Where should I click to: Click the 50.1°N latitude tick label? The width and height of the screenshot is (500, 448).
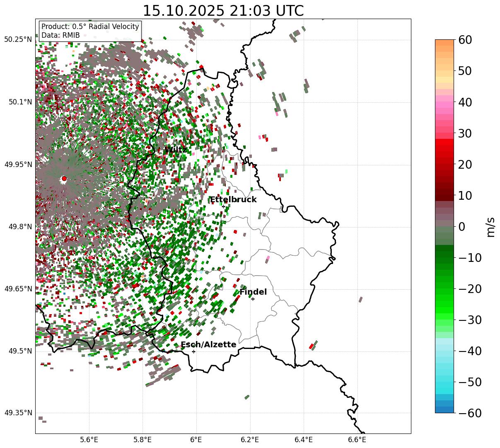click(x=20, y=102)
